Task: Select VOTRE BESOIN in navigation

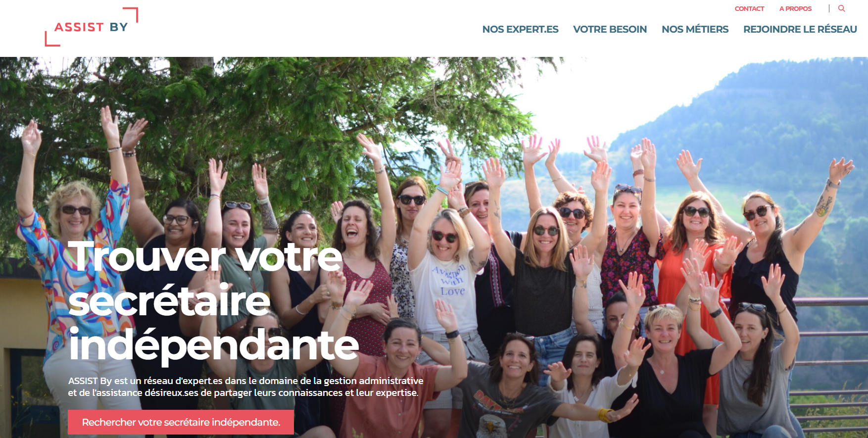Action: click(610, 29)
